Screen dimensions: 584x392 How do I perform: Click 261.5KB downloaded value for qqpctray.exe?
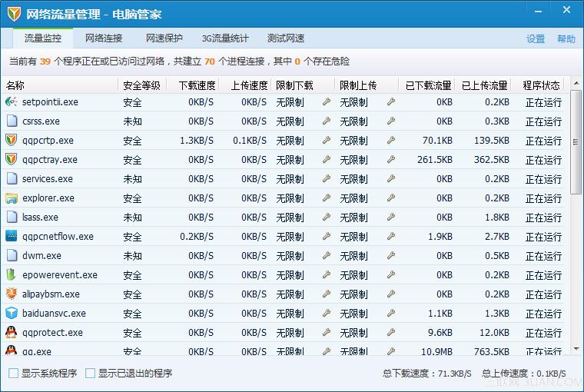coord(435,159)
